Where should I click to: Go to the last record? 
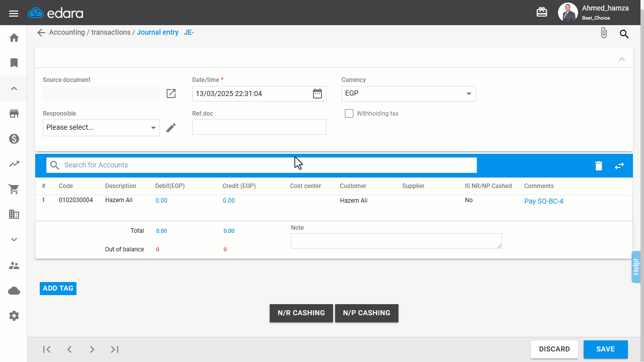click(x=115, y=349)
